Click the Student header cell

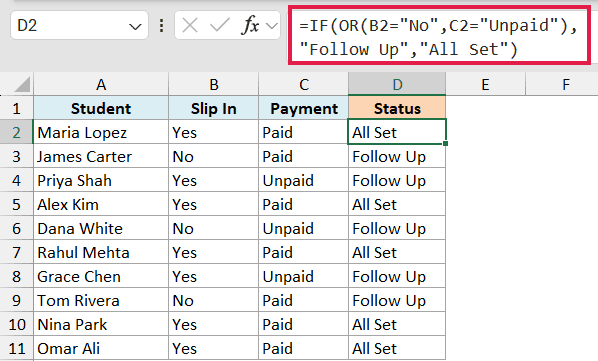click(x=101, y=108)
